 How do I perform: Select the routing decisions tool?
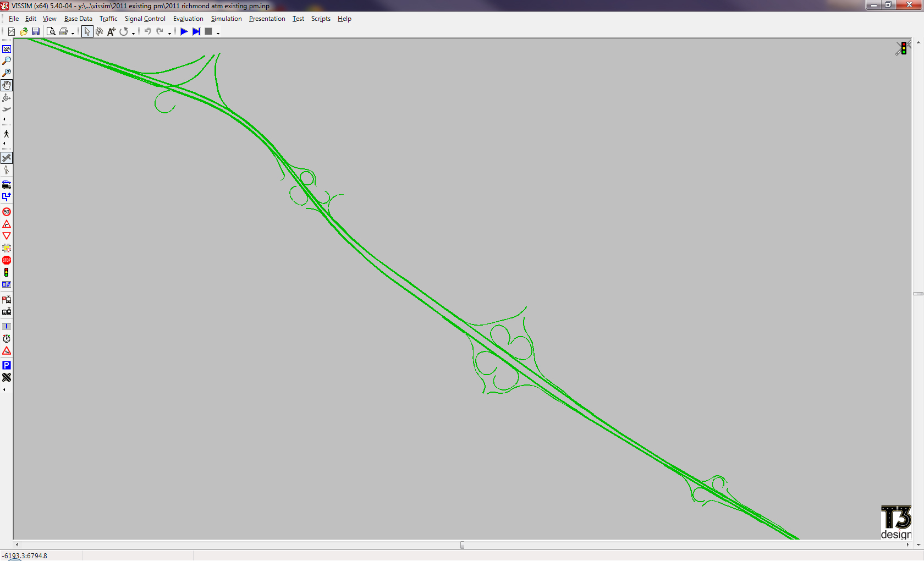[x=7, y=197]
